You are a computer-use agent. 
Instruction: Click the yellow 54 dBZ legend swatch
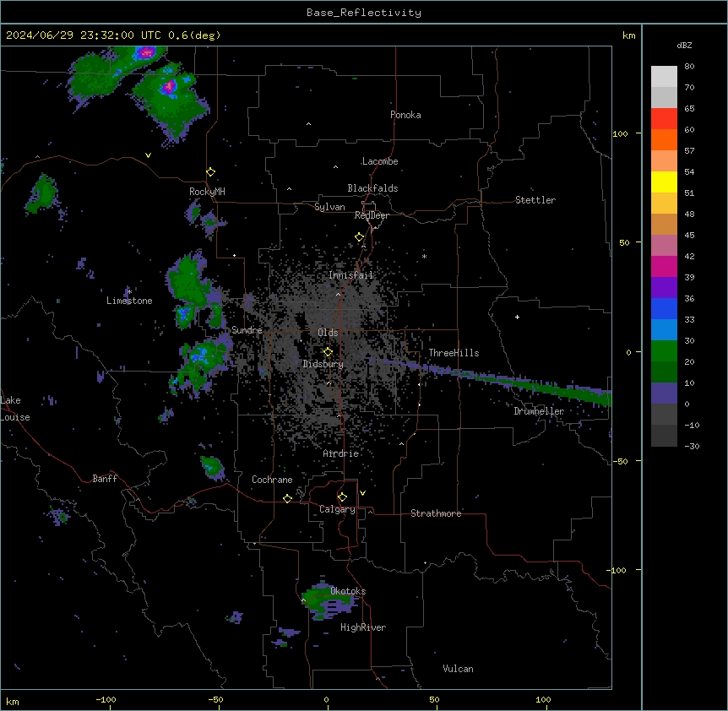[664, 182]
